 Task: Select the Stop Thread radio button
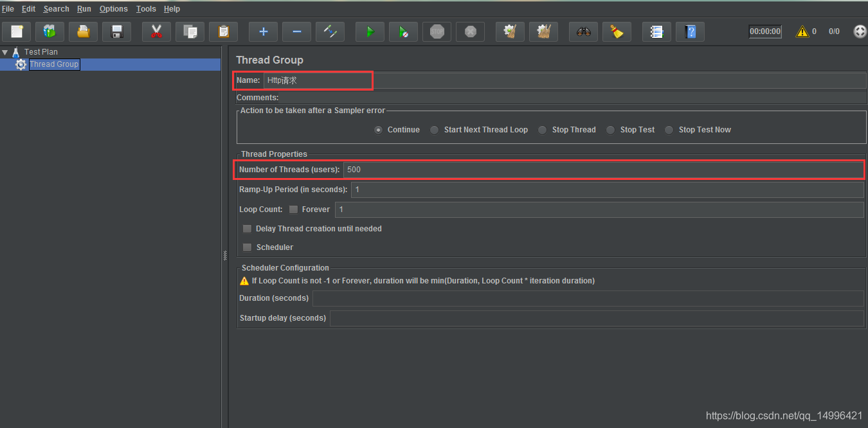543,130
